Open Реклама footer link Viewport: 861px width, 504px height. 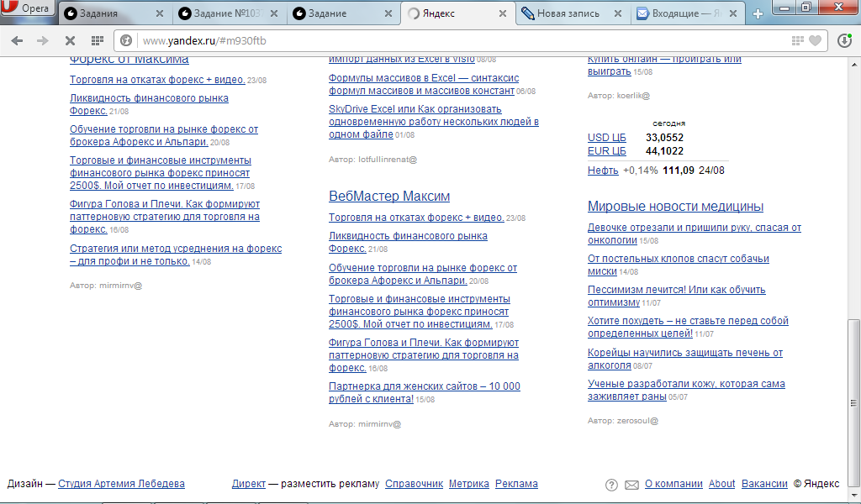[x=517, y=484]
